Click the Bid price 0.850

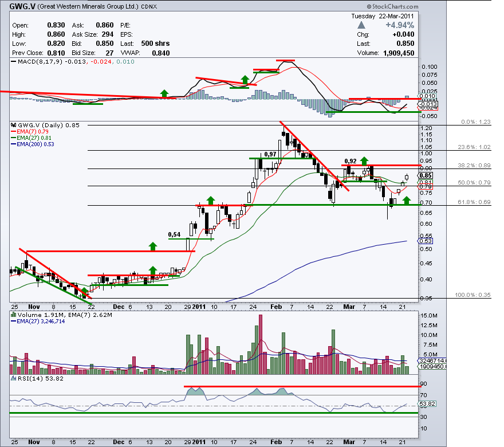(105, 44)
